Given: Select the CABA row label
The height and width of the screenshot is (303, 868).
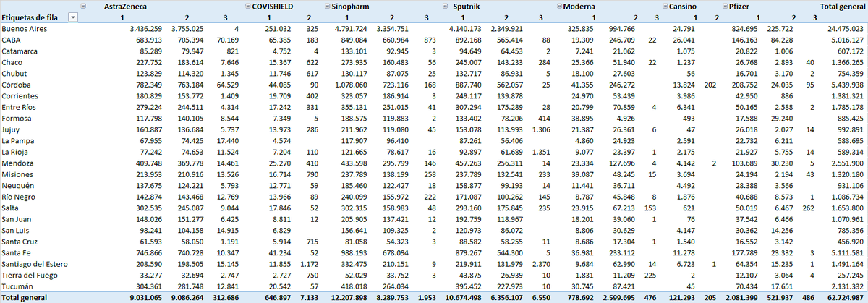Looking at the screenshot, I should point(12,40).
